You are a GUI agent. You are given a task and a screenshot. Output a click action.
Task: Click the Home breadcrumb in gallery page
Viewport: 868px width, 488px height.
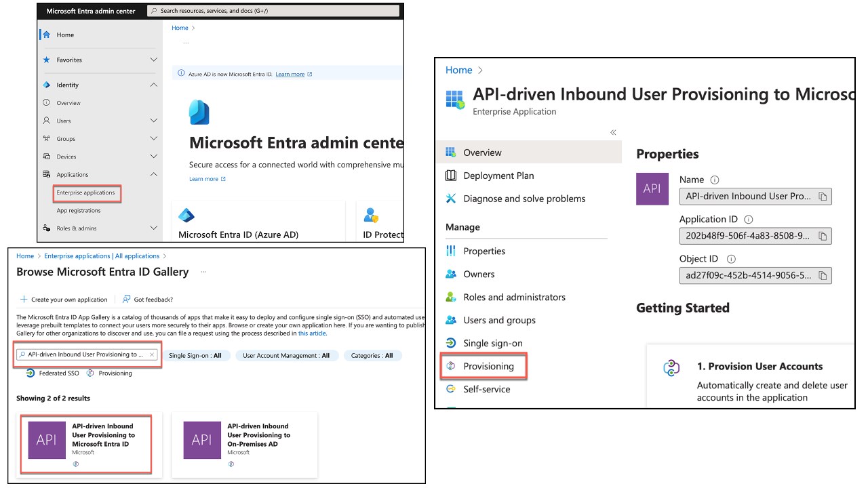(x=25, y=256)
